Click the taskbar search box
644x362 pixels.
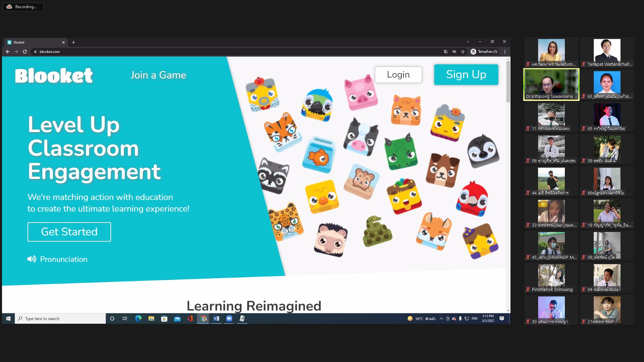point(60,318)
